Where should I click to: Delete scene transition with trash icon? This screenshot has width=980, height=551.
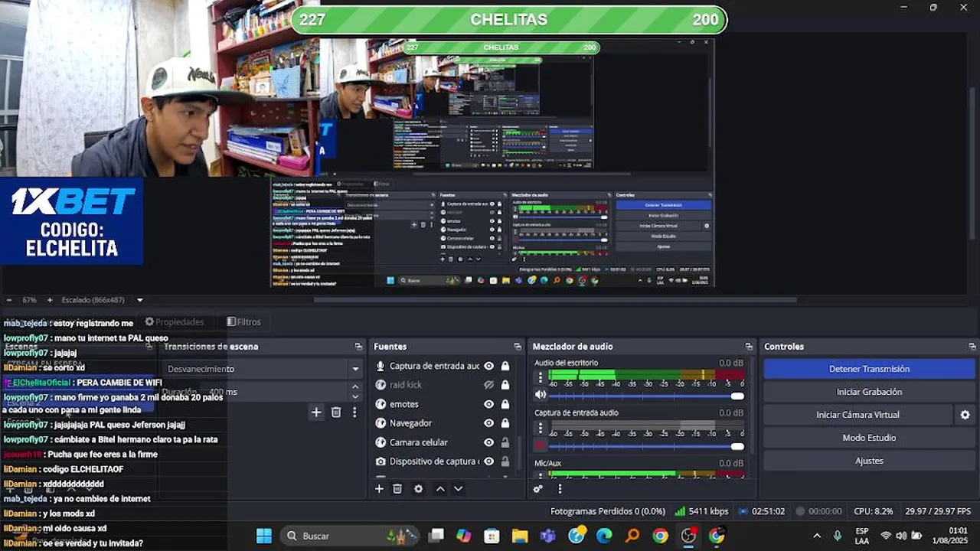(336, 412)
